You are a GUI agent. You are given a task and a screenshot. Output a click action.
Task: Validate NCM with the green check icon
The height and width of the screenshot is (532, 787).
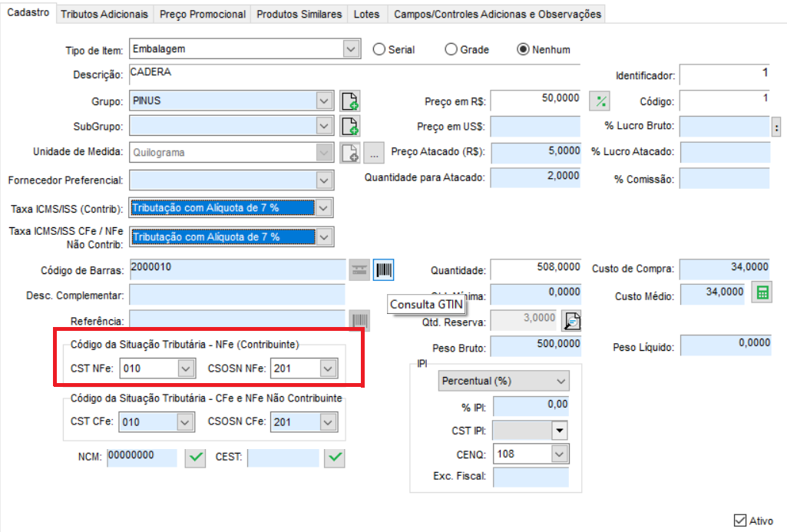click(x=195, y=458)
